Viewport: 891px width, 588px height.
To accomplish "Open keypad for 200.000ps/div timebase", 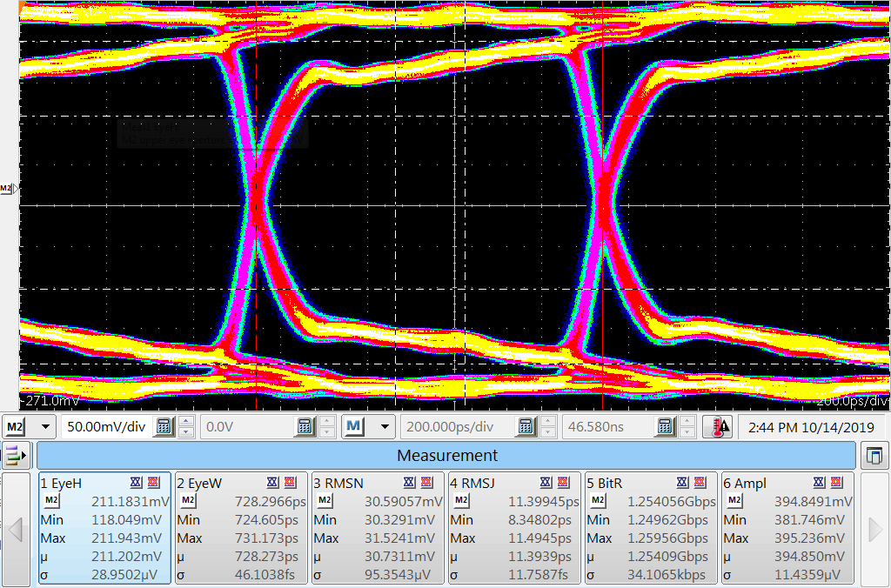I will [x=526, y=426].
